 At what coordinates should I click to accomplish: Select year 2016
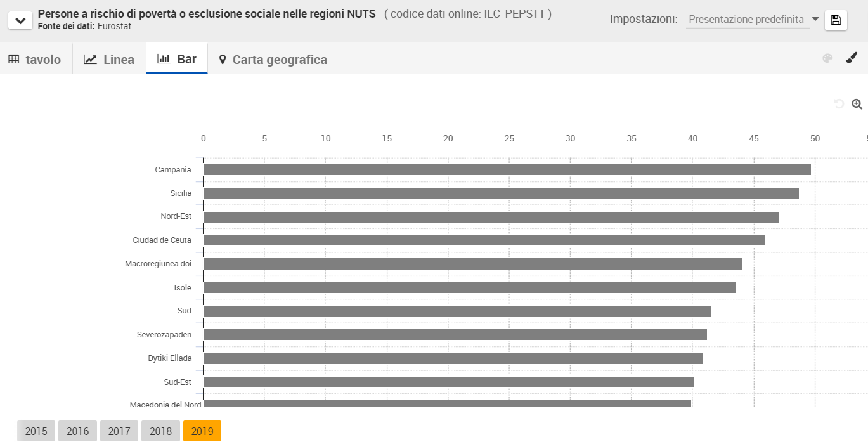click(77, 431)
